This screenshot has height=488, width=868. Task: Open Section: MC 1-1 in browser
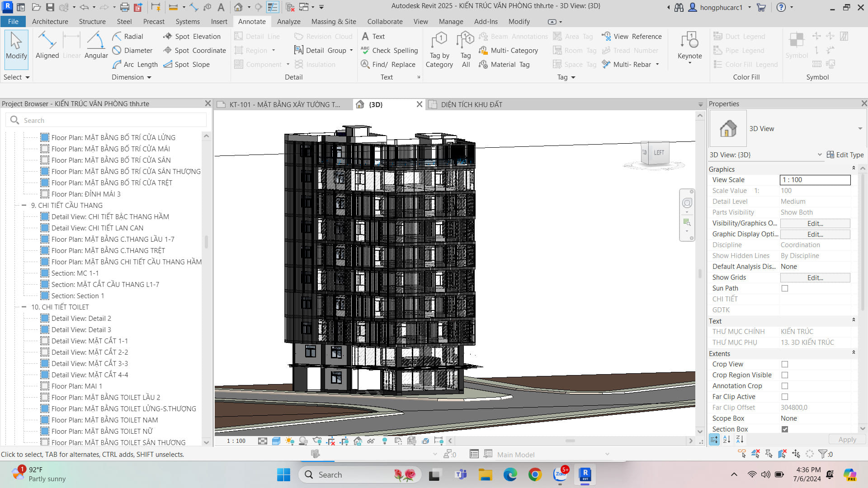pos(75,273)
